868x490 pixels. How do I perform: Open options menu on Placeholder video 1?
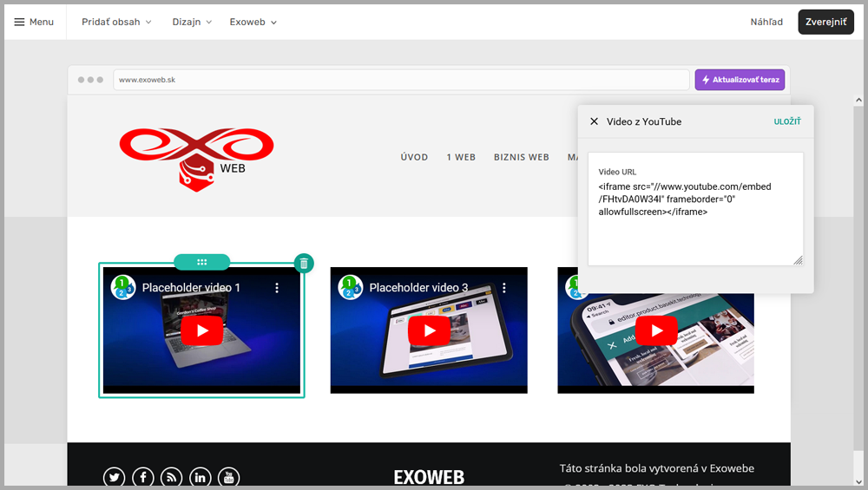tap(278, 287)
